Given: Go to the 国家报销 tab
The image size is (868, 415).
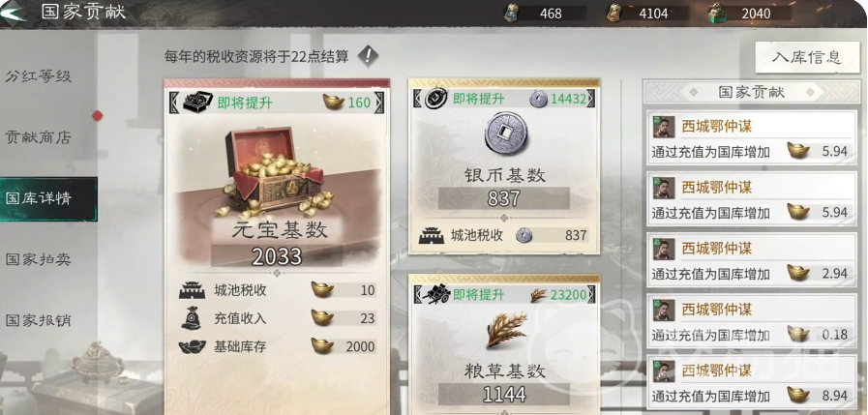Looking at the screenshot, I should coord(38,320).
